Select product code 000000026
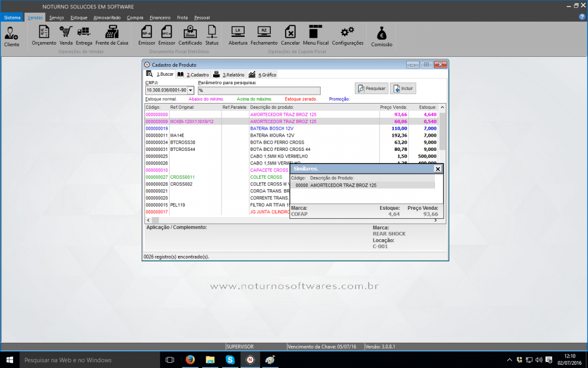Screen dimensions: 588x368 tap(157, 163)
